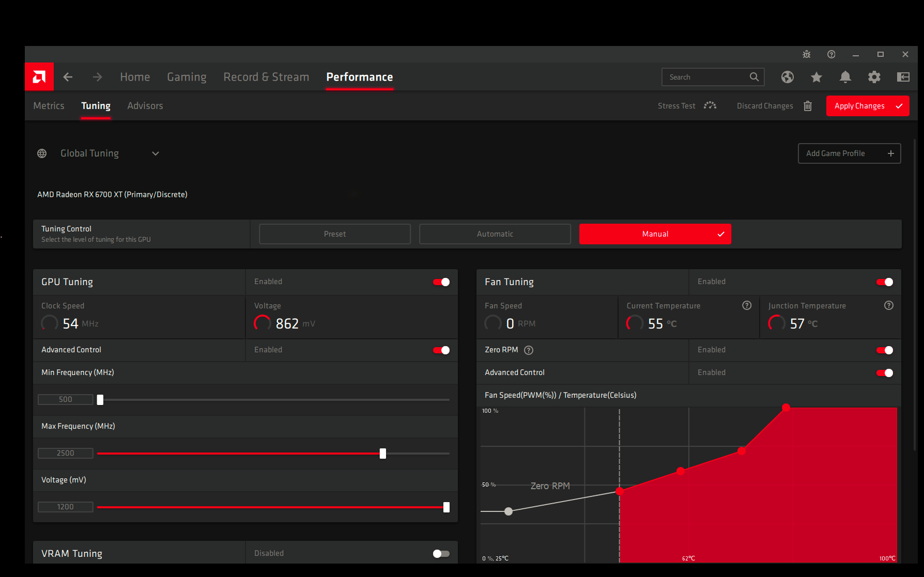924x577 pixels.
Task: Select Manual tuning control
Action: [x=655, y=234]
